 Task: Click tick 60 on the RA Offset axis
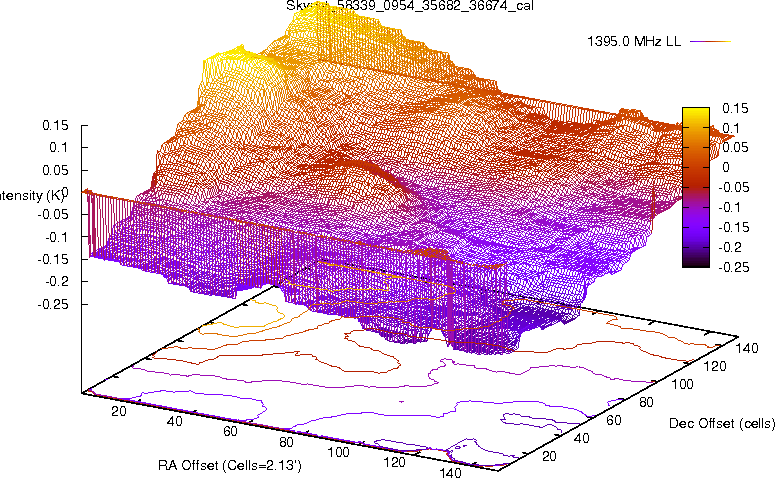230,432
